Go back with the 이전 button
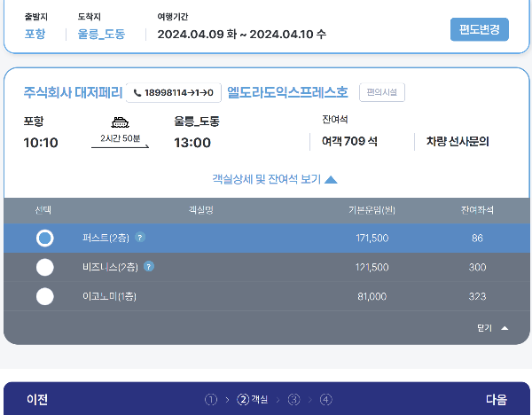The width and height of the screenshot is (532, 415). pyautogui.click(x=37, y=399)
